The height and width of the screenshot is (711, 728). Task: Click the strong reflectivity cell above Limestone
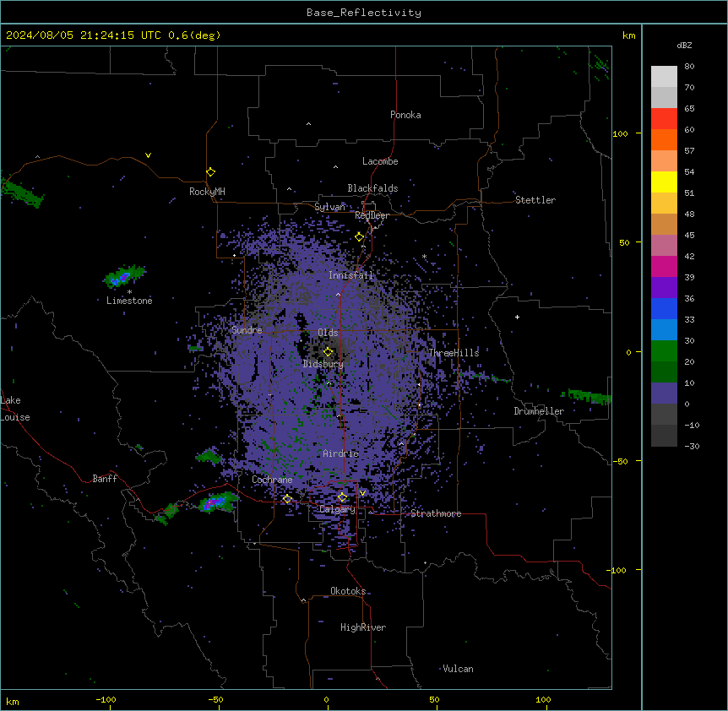[122, 277]
